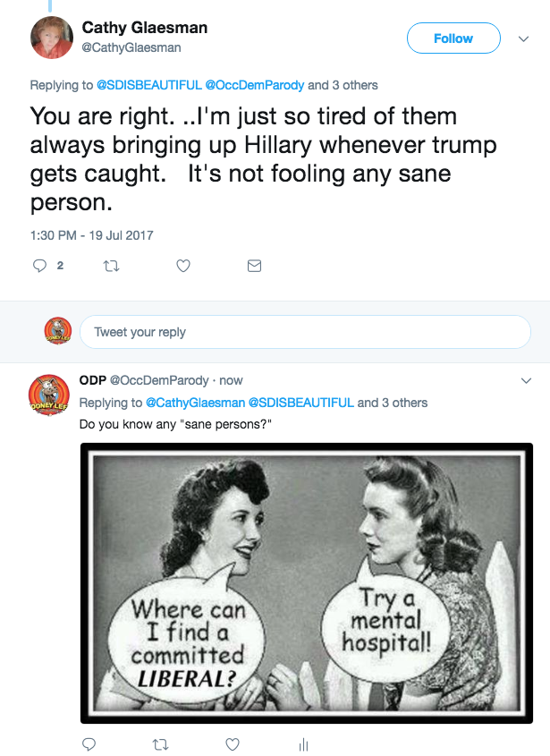
Task: Retweet Cathy Glaesman's tweet
Action: [x=112, y=266]
